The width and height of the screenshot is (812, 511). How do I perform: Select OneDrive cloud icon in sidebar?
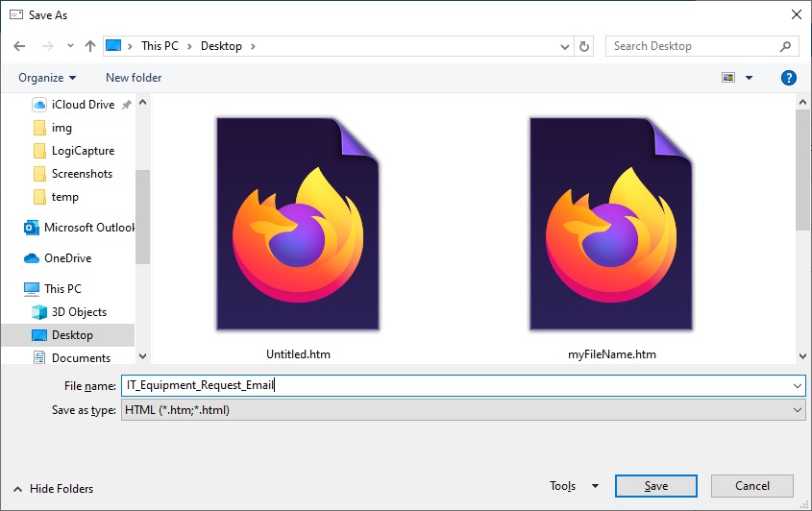tap(32, 257)
